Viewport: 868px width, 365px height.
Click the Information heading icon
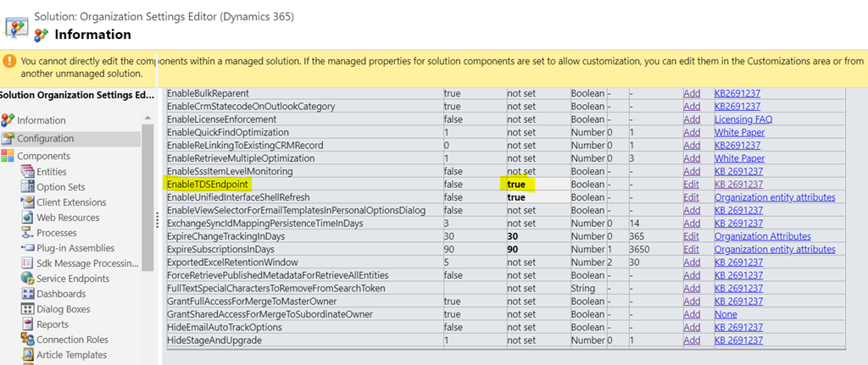click(x=42, y=36)
